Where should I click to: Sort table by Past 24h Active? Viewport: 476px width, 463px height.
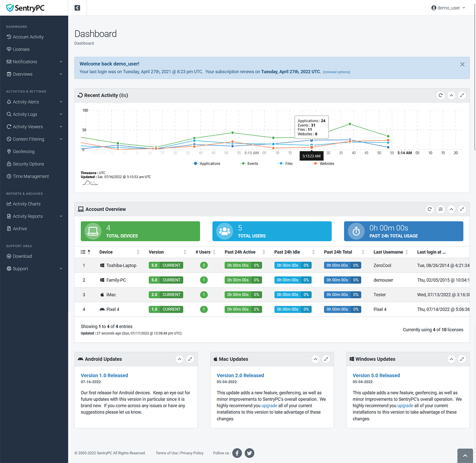[x=245, y=252]
